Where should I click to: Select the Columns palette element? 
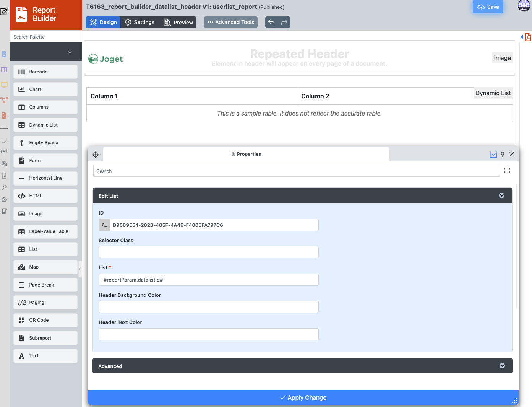pyautogui.click(x=45, y=107)
